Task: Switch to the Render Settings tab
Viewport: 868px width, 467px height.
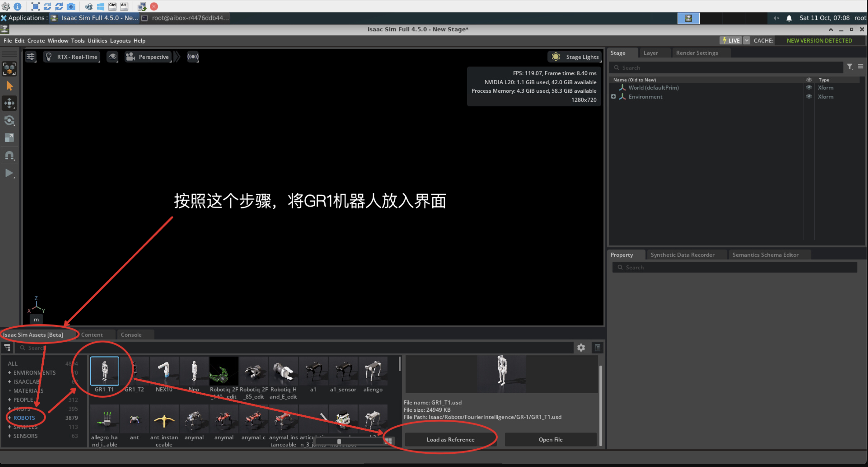Action: [x=696, y=53]
